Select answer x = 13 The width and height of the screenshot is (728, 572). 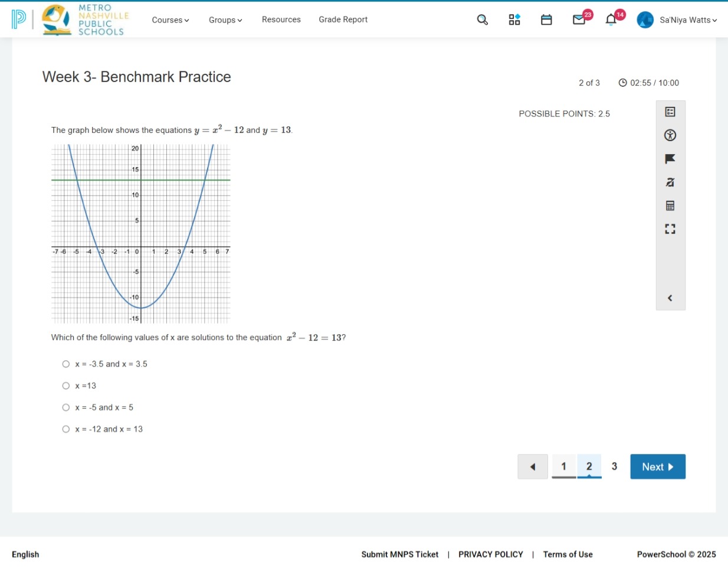(66, 386)
